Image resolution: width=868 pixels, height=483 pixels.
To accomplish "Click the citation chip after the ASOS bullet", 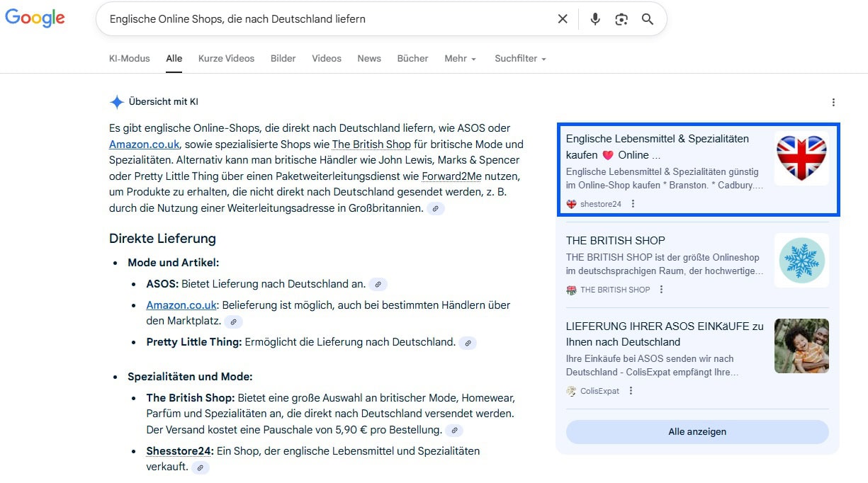I will click(378, 284).
